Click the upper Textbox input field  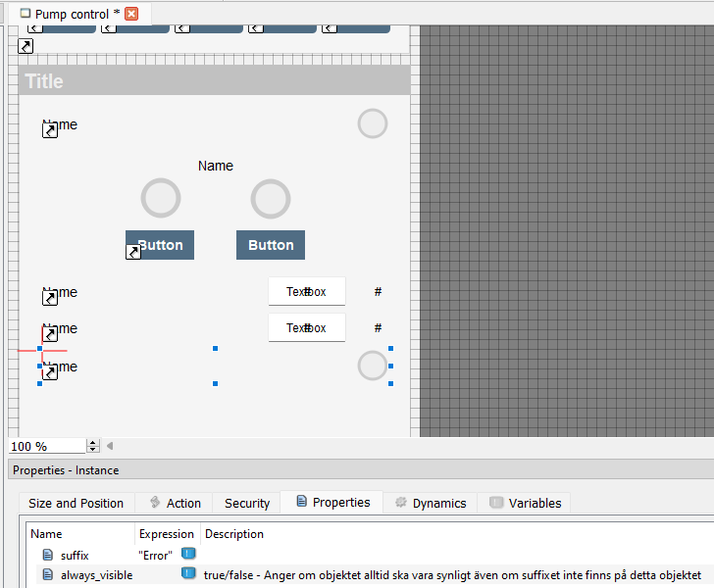pos(307,292)
